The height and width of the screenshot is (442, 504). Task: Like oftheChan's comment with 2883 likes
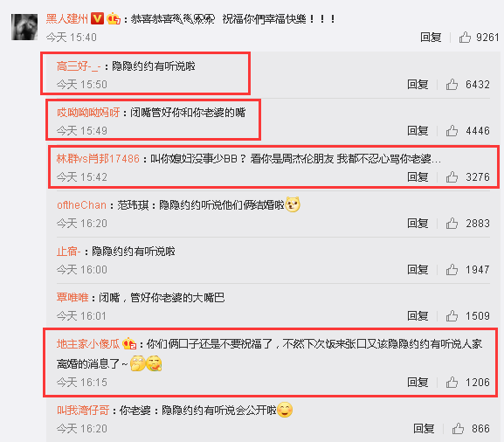(x=452, y=223)
